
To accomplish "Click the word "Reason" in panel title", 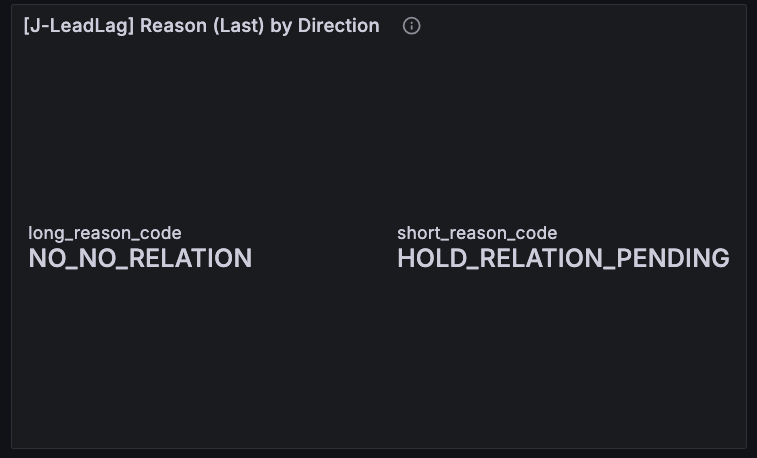I will click(172, 26).
